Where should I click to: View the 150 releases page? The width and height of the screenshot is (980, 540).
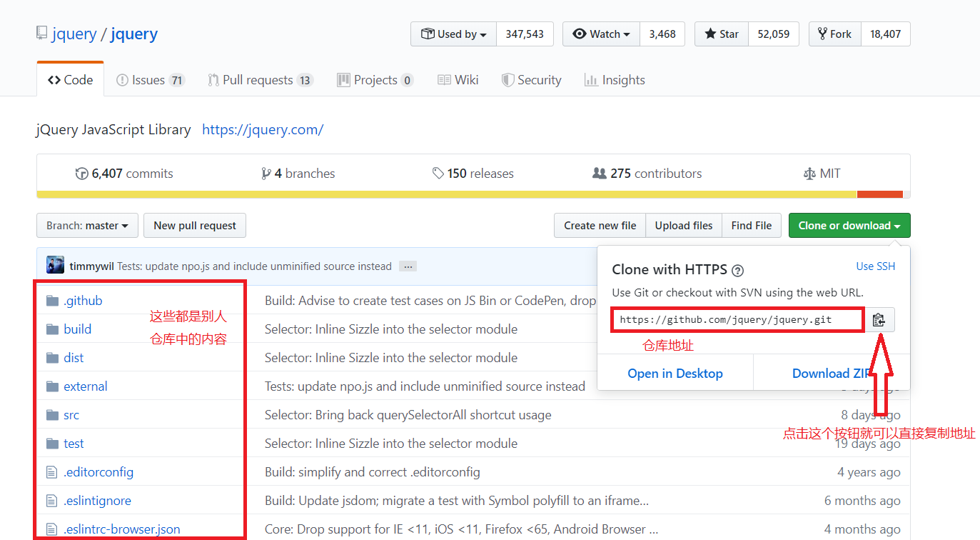pos(473,174)
